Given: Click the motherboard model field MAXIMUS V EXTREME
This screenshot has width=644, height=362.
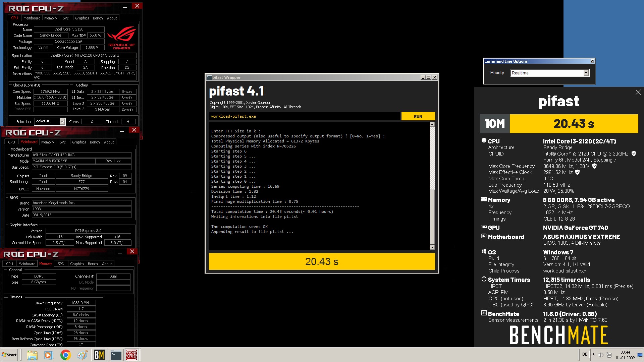Looking at the screenshot, I should [63, 161].
